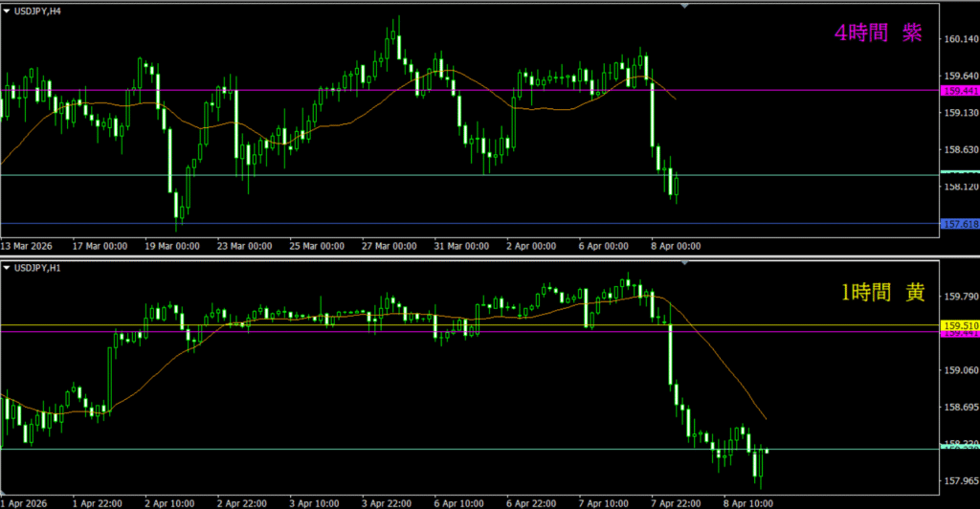Viewport: 980px width, 509px height.
Task: Click the 159.060 level on H1 price scale
Action: pyautogui.click(x=958, y=370)
